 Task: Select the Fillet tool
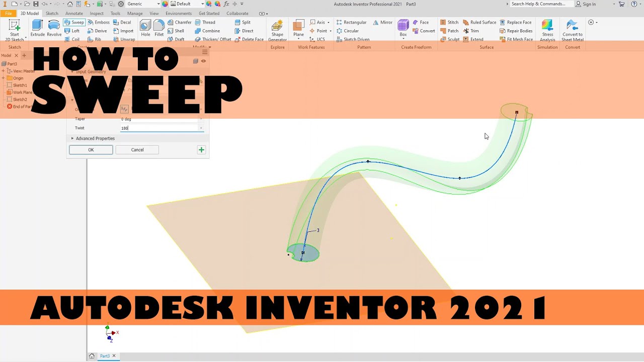159,28
